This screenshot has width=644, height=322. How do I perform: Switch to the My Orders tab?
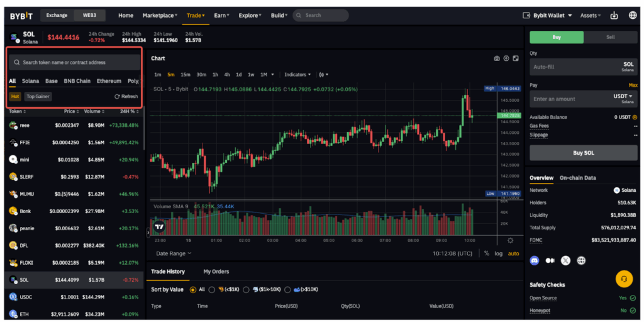pyautogui.click(x=216, y=272)
